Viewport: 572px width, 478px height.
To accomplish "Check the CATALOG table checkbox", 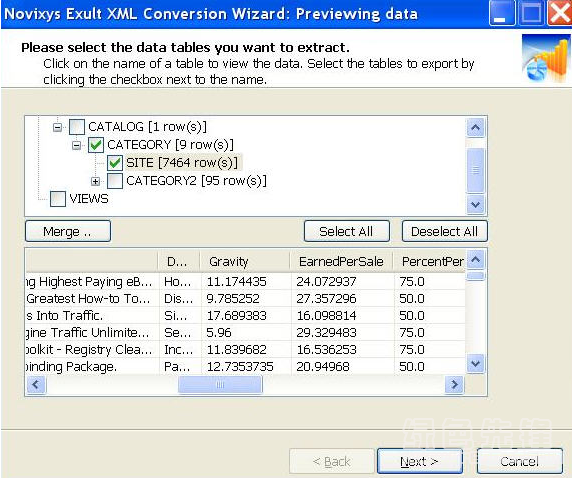I will tap(77, 127).
